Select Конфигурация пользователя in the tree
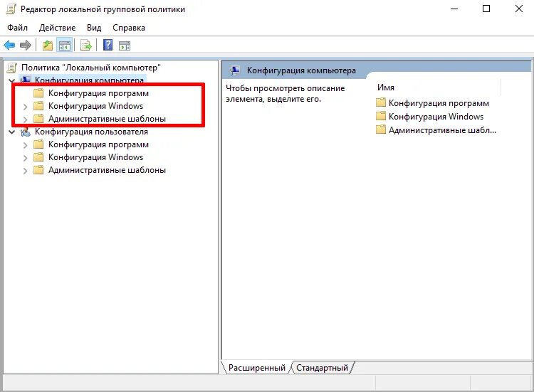Viewport: 534px width, 392px height. (x=91, y=132)
